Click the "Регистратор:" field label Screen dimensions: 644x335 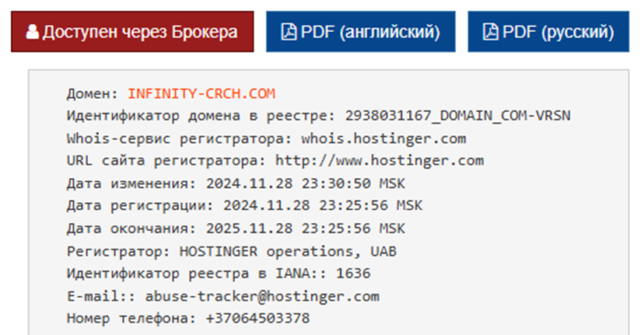point(119,251)
